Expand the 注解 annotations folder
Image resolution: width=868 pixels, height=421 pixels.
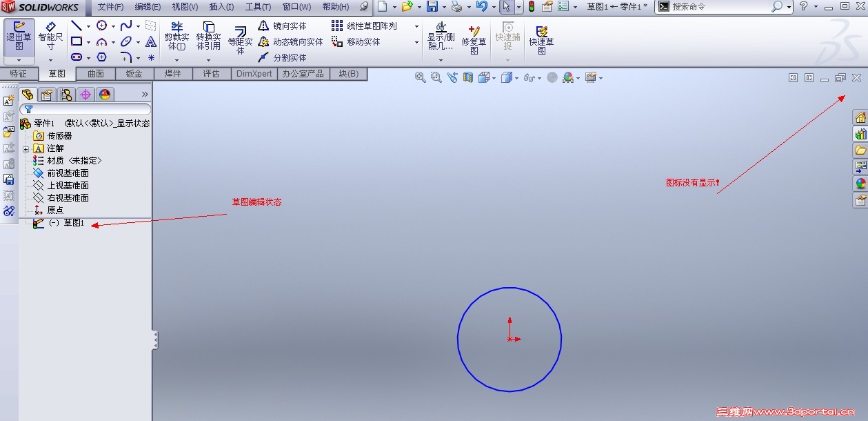[x=26, y=148]
